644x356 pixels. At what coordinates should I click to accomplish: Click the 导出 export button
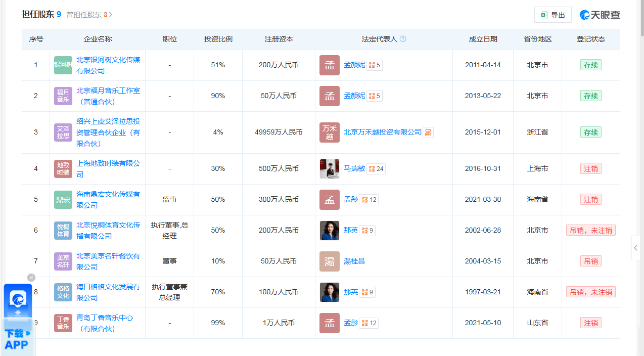pyautogui.click(x=553, y=15)
